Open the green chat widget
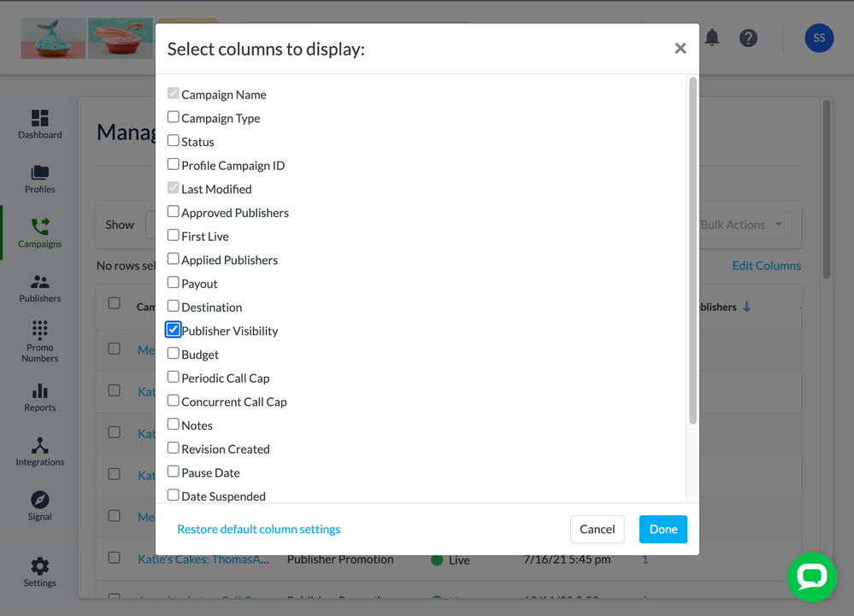The width and height of the screenshot is (854, 616). click(811, 577)
